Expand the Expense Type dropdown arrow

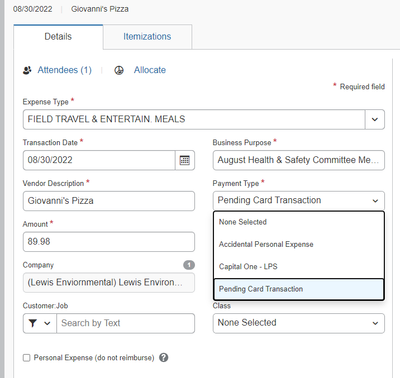(375, 119)
